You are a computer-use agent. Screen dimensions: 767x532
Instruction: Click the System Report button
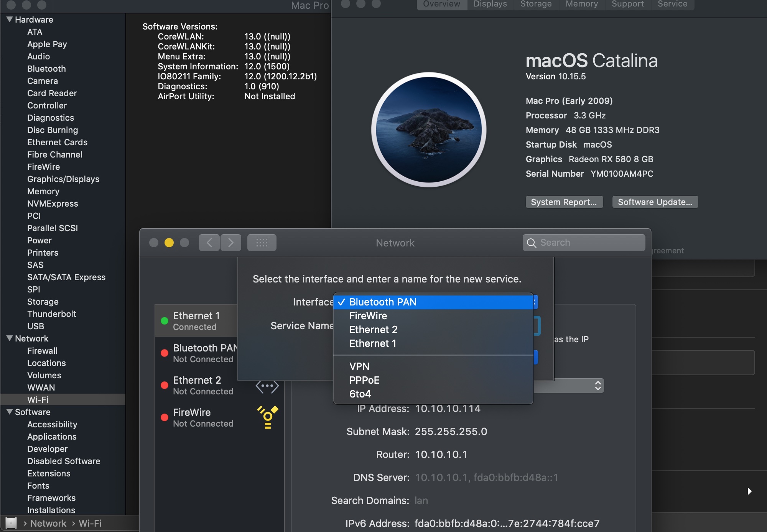pyautogui.click(x=564, y=202)
